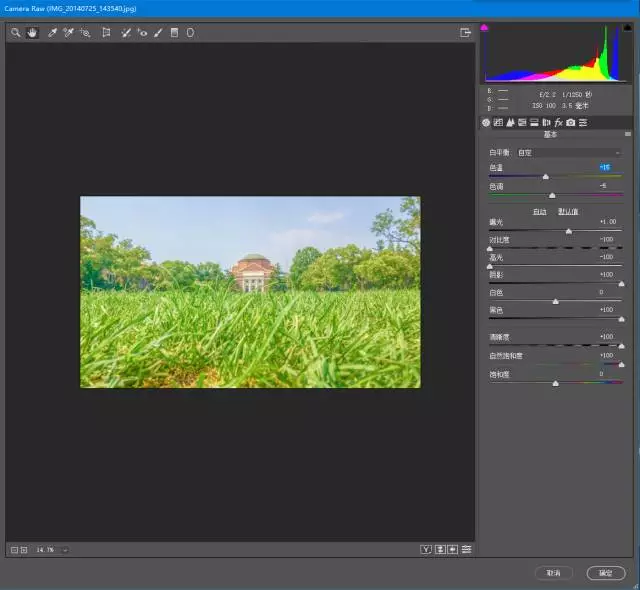Toggle highlight clipping warning triangle
Viewport: 640px width, 590px height.
point(627,27)
